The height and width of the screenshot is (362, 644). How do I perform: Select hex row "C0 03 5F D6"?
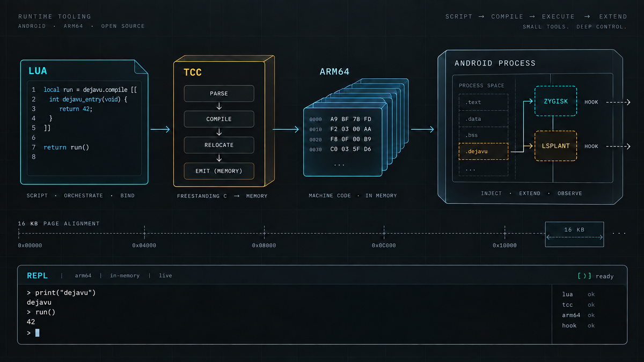click(350, 150)
